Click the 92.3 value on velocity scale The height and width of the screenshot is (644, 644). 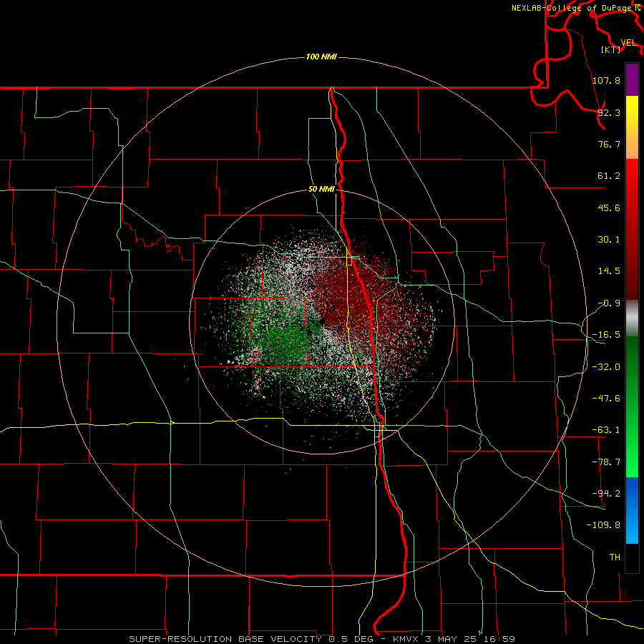click(609, 112)
